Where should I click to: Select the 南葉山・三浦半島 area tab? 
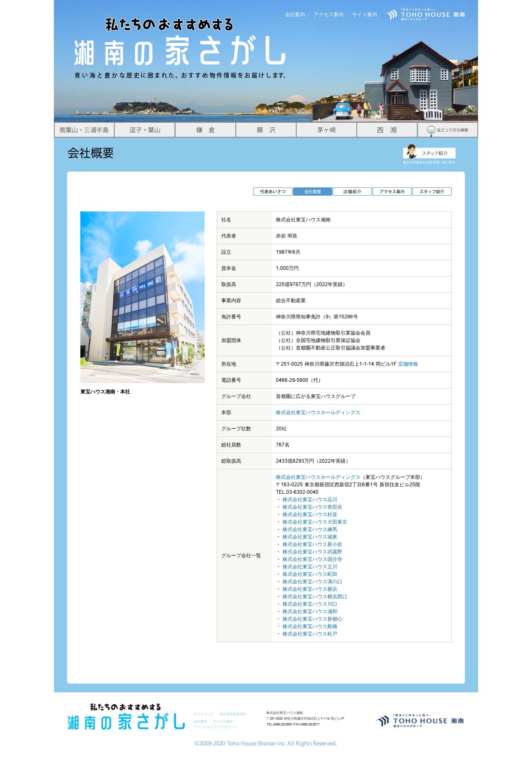click(84, 130)
